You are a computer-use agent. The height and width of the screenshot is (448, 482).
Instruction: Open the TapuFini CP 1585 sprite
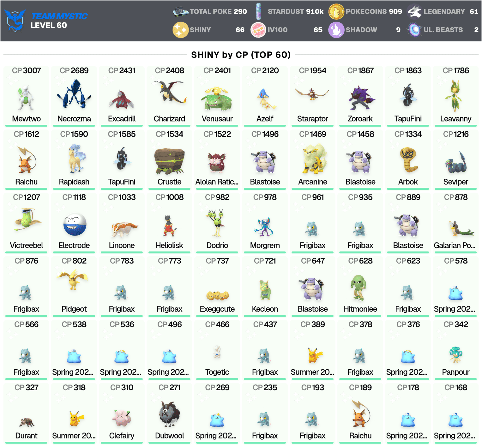[x=122, y=159]
